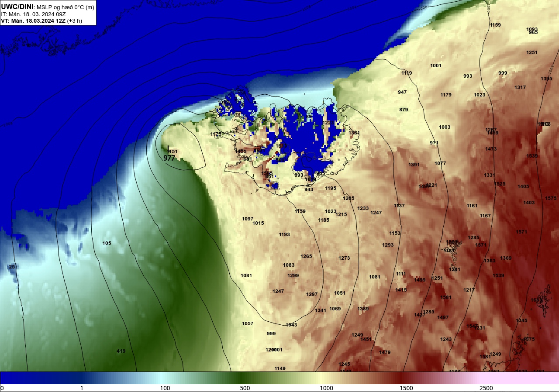Click the height value 1057
The width and height of the screenshot is (559, 392).
coord(248,323)
